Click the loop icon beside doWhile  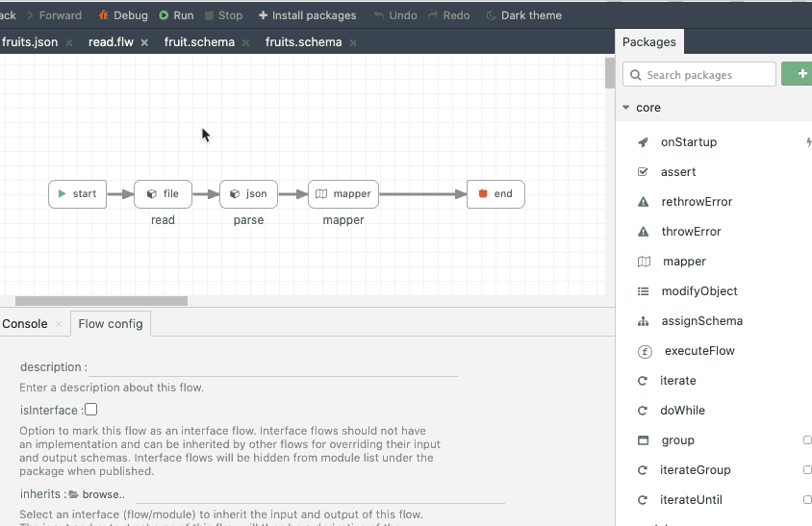(x=642, y=411)
